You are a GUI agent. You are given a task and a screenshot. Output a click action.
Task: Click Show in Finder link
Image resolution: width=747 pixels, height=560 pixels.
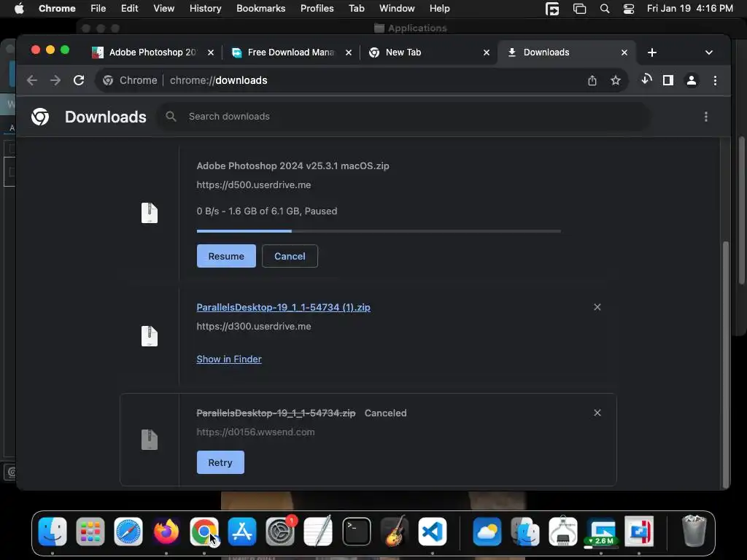click(229, 359)
